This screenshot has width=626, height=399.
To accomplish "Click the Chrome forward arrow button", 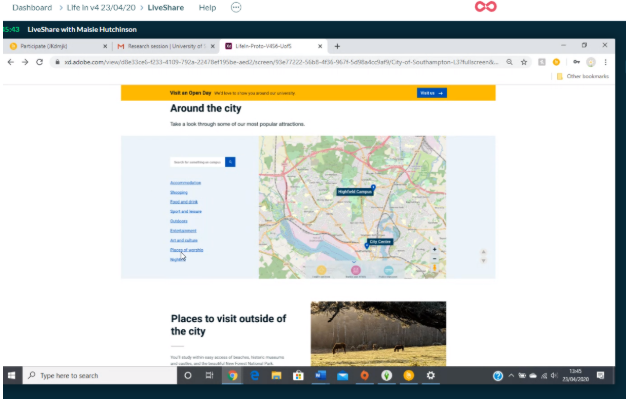I will (x=25, y=62).
